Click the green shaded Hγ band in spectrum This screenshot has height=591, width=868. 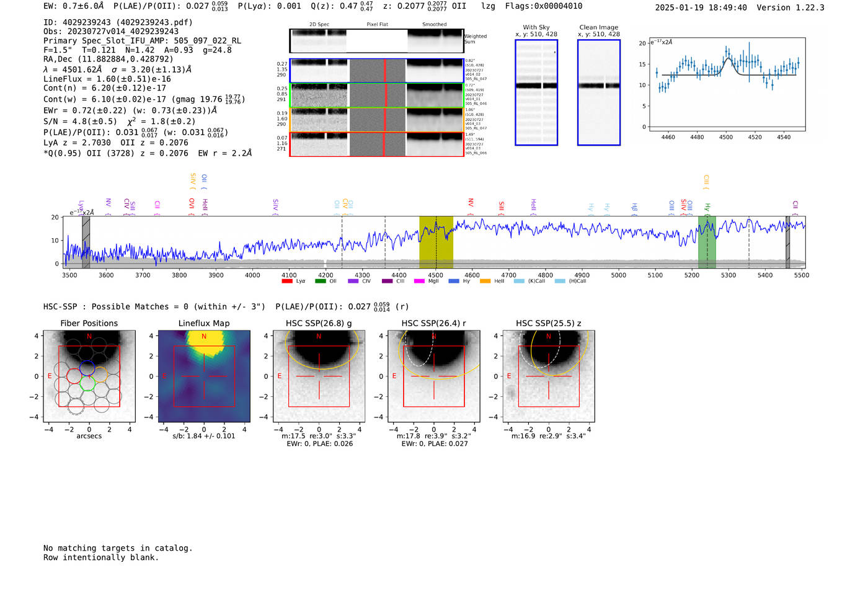[x=707, y=242]
